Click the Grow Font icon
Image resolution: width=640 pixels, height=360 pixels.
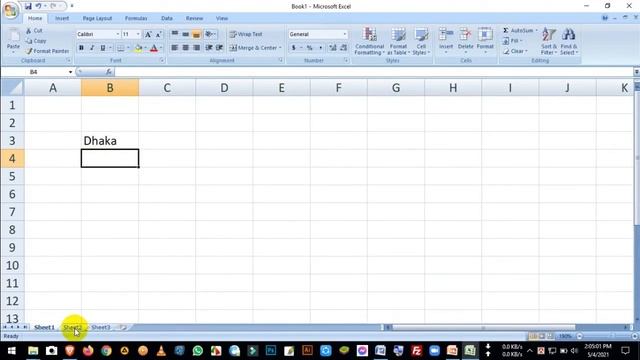coord(148,34)
